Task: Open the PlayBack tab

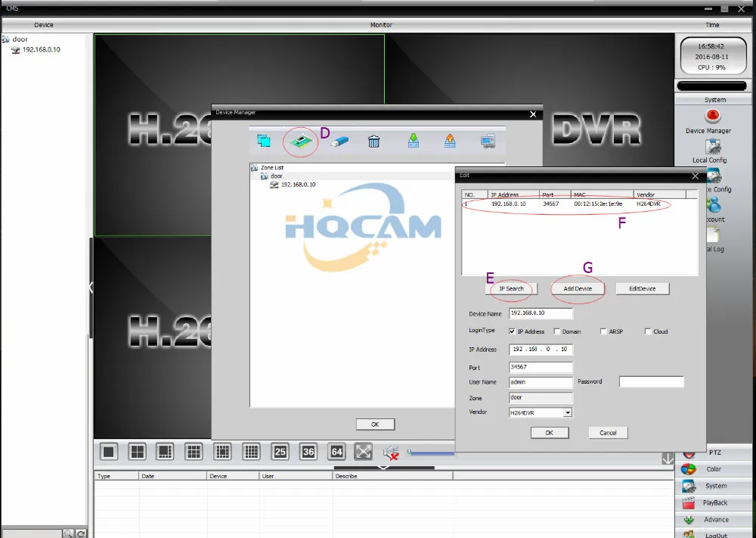Action: pos(714,502)
